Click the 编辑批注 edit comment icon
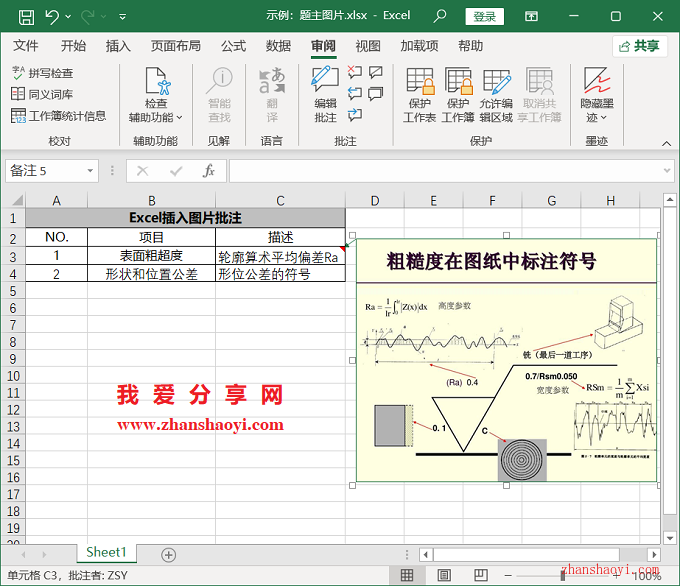Image resolution: width=680 pixels, height=586 pixels. click(x=325, y=79)
